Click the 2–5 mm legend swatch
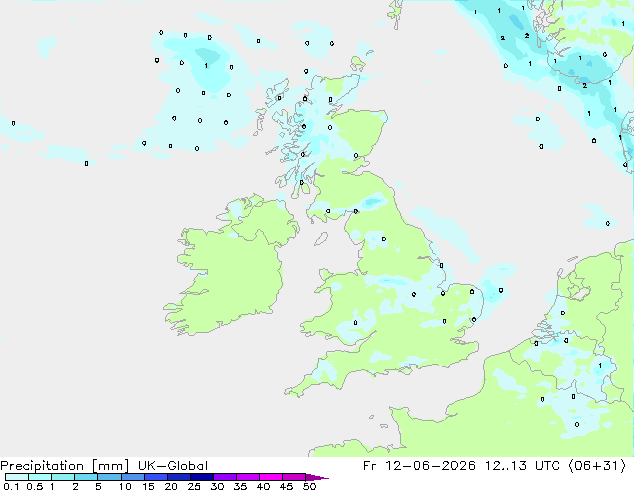The height and width of the screenshot is (490, 634). (86, 477)
